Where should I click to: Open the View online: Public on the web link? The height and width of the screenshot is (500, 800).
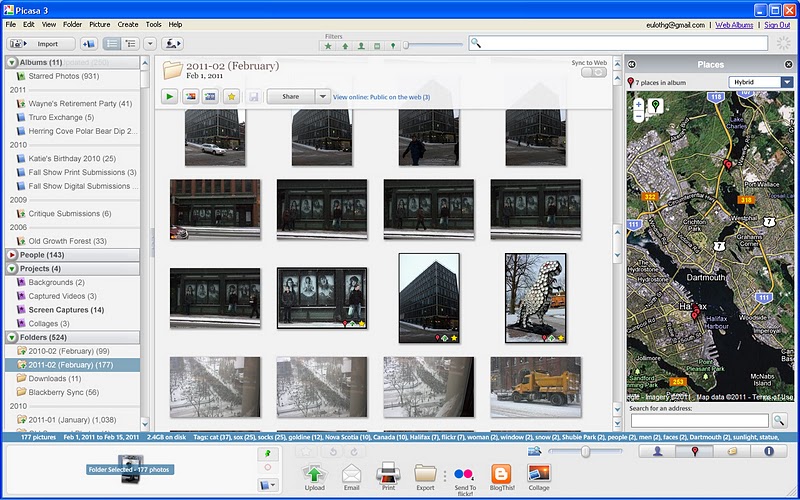[381, 97]
